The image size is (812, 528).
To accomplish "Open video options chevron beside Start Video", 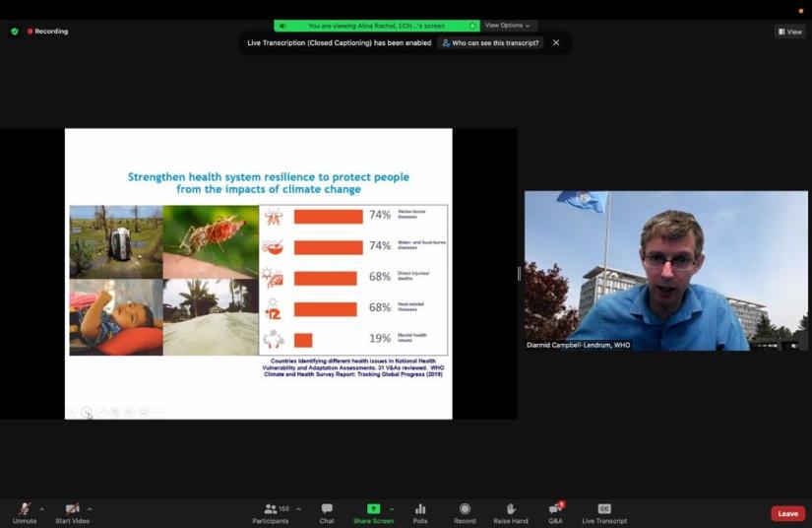I will click(90, 509).
